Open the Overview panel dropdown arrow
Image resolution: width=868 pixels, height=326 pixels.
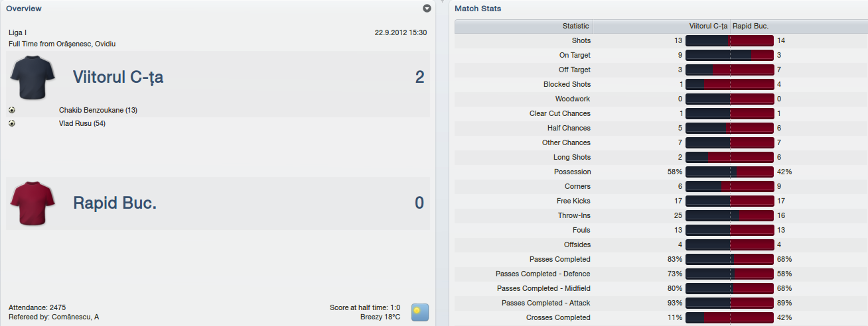[427, 9]
